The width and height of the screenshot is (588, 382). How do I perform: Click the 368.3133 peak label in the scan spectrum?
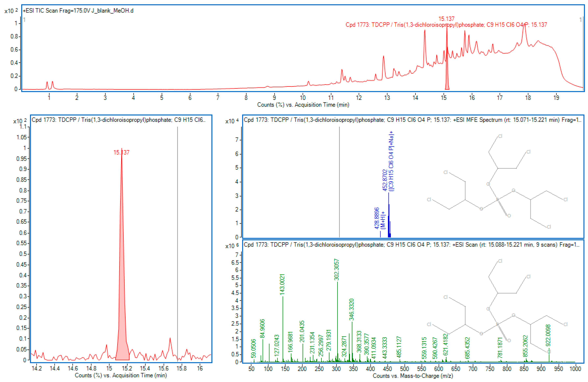coord(359,342)
